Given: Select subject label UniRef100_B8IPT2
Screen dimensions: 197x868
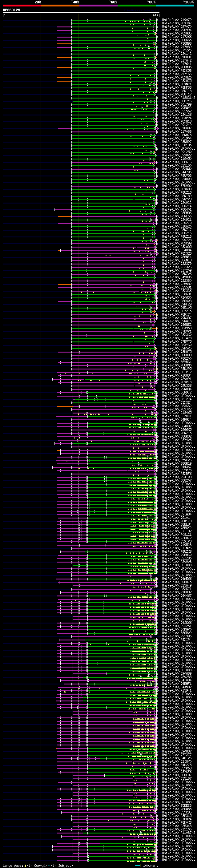Looking at the screenshot, I should (177, 372).
